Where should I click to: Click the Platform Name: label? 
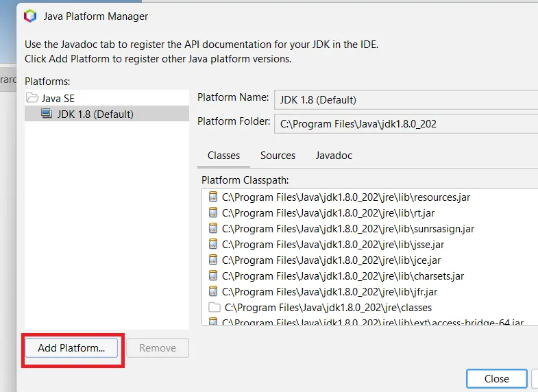click(233, 97)
